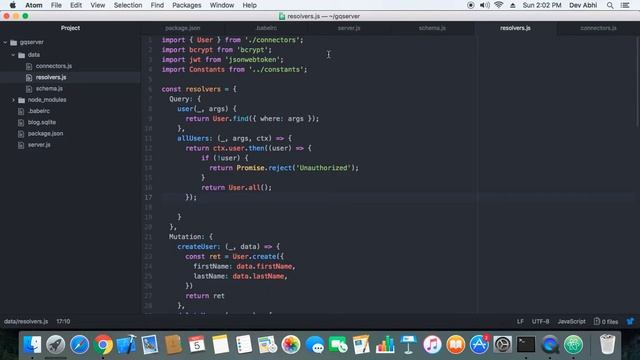The image size is (640, 360).
Task: Click data/resolvers.js path in status bar
Action: (26, 321)
